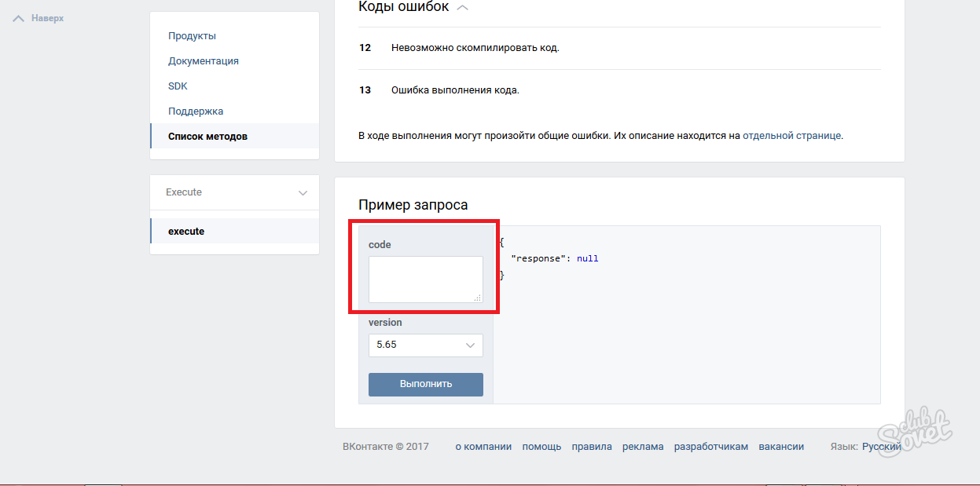Choose the execute method item
The height and width of the screenshot is (486, 980).
[x=186, y=232]
